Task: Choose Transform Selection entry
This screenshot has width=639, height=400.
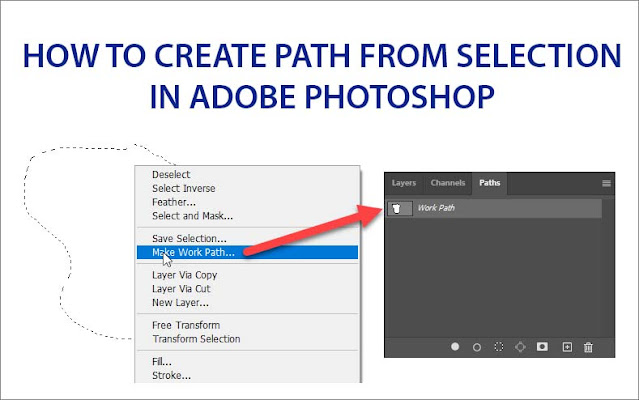Action: (x=196, y=339)
